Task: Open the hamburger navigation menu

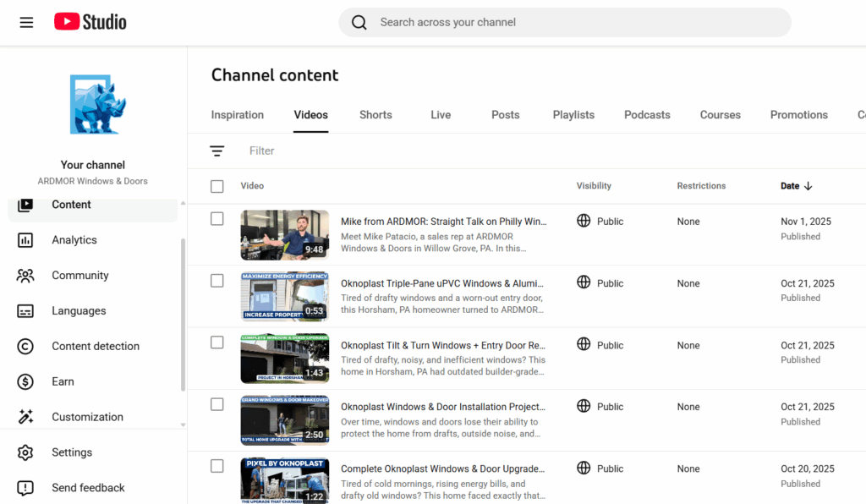Action: (26, 22)
